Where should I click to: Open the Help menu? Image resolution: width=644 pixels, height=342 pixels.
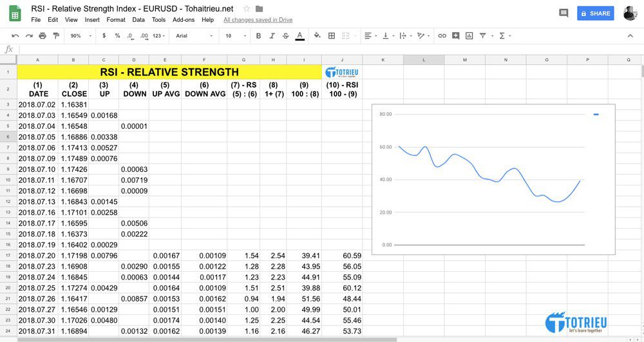pyautogui.click(x=207, y=20)
